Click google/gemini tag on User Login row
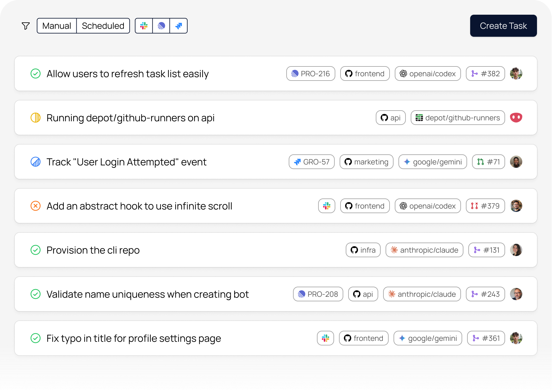This screenshot has height=392, width=552. pyautogui.click(x=433, y=162)
